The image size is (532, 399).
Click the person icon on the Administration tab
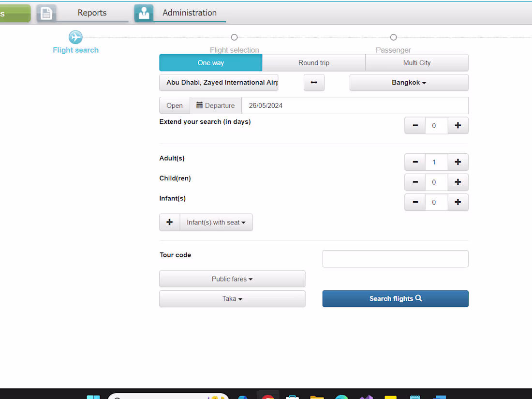(144, 13)
